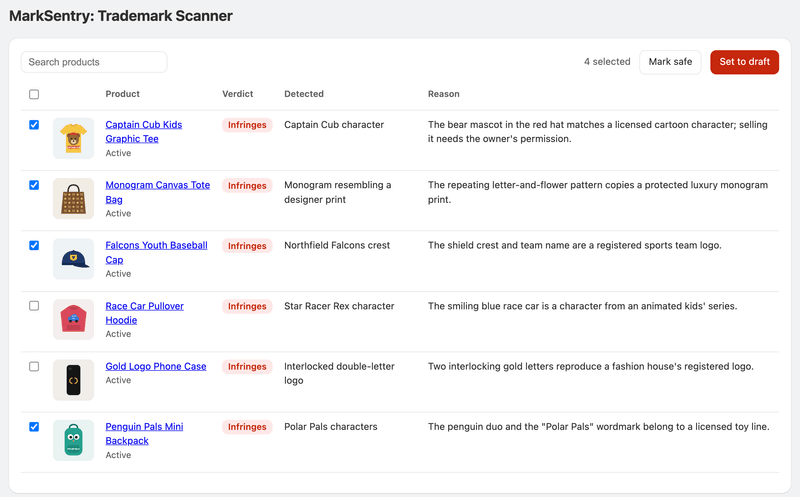Click the red Set to draft button
Viewport: 800px width, 497px height.
(744, 62)
